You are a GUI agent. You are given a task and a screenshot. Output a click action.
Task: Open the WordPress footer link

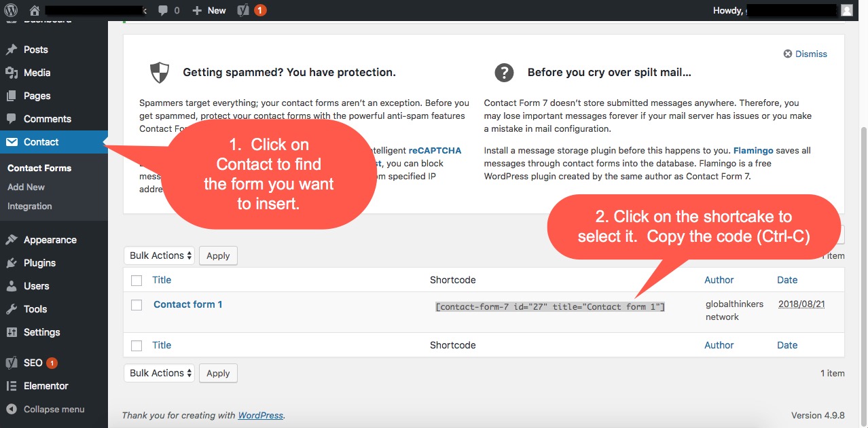260,415
